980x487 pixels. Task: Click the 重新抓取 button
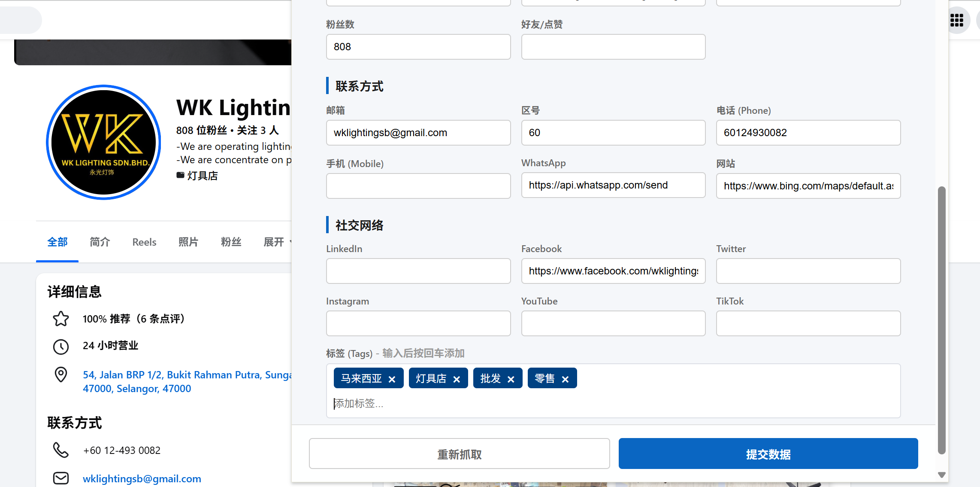click(460, 454)
